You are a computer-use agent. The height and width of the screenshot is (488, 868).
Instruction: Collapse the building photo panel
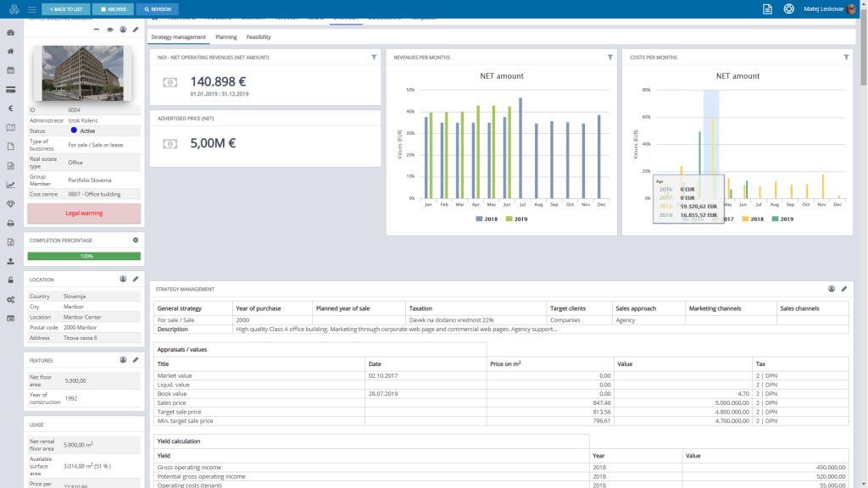[97, 29]
